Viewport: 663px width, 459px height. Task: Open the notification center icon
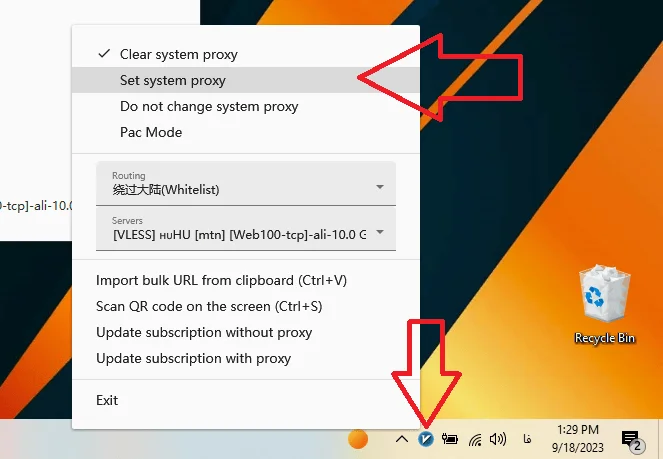[x=631, y=439]
